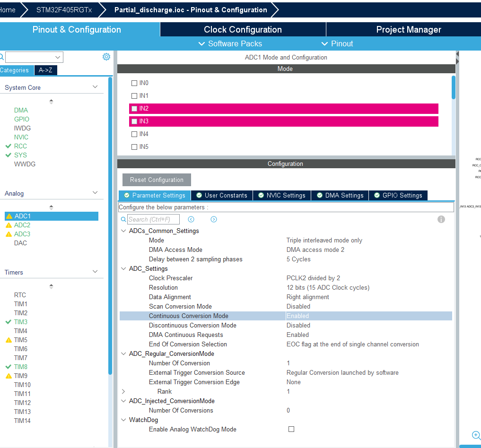
Task: Click the Reset Configuration button
Action: 157,180
